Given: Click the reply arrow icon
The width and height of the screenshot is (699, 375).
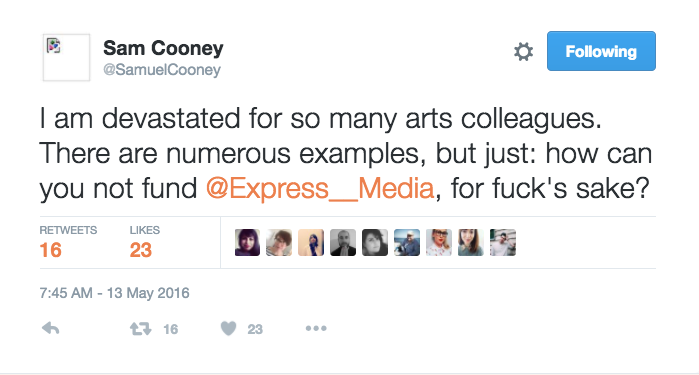Looking at the screenshot, I should [x=50, y=329].
